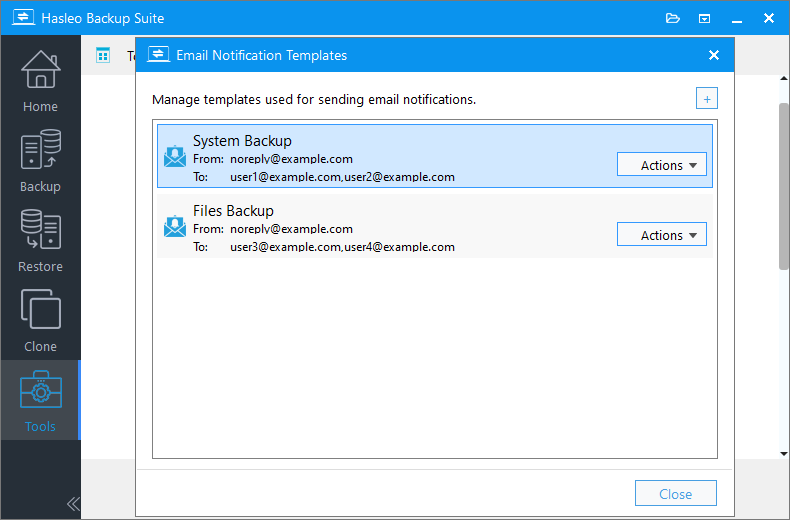Open the Restore section
790x520 pixels.
pos(40,240)
